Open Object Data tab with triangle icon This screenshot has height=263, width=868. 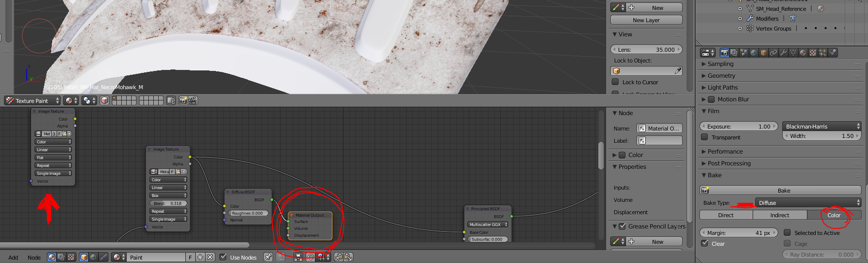(793, 53)
